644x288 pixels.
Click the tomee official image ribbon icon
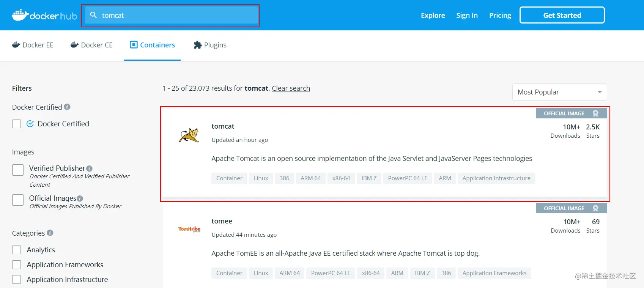[595, 208]
